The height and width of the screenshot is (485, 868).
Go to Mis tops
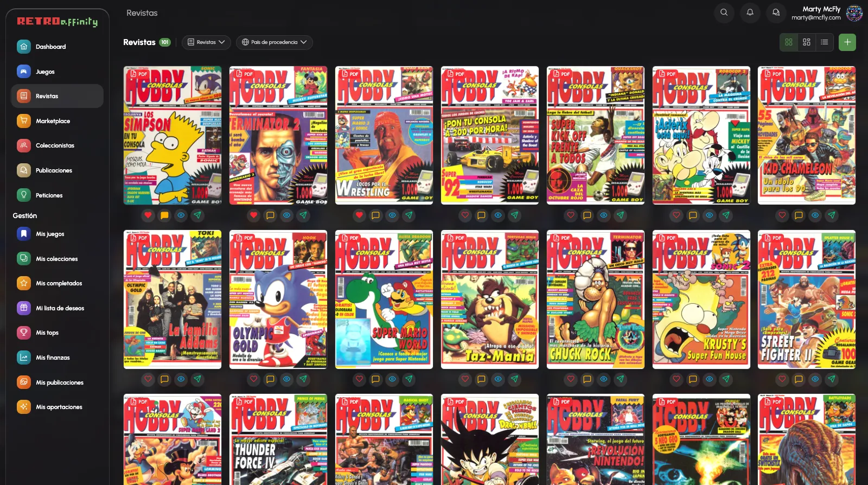(57, 333)
